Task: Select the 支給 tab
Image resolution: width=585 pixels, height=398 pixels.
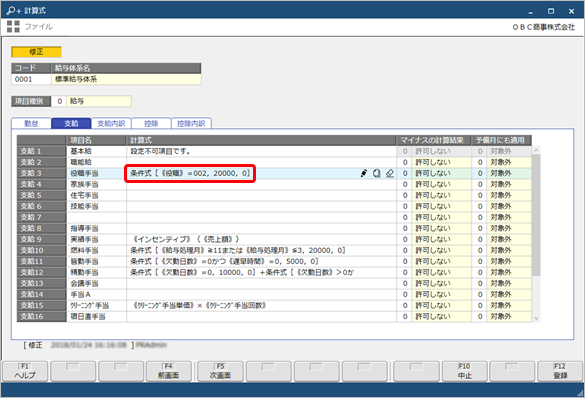Action: (71, 123)
